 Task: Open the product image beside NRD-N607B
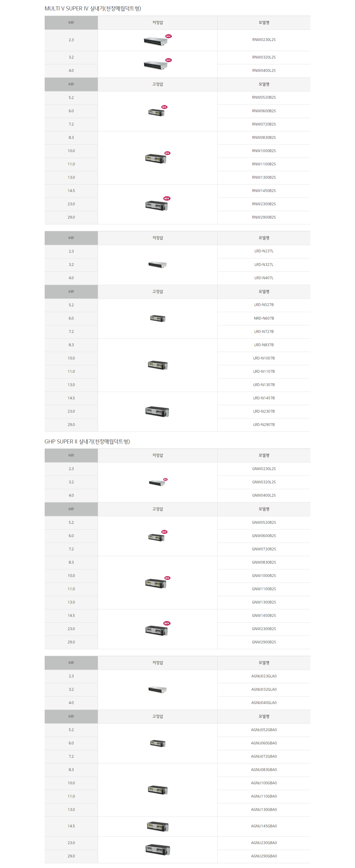coord(157,318)
